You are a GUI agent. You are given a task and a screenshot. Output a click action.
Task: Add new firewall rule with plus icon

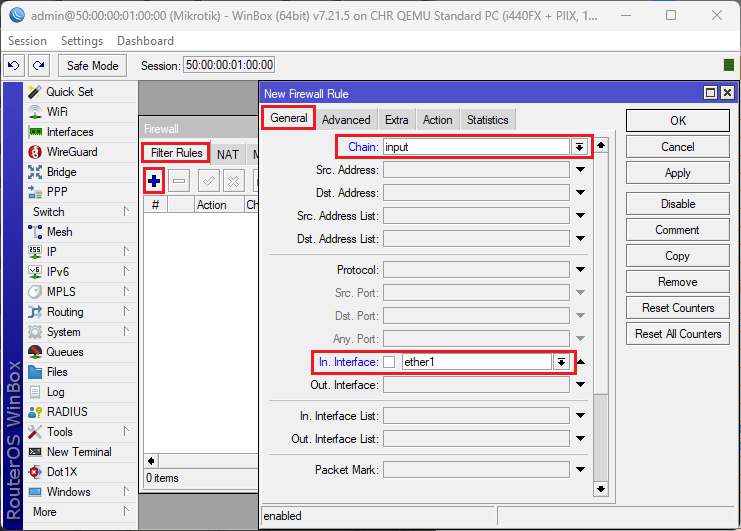[154, 181]
